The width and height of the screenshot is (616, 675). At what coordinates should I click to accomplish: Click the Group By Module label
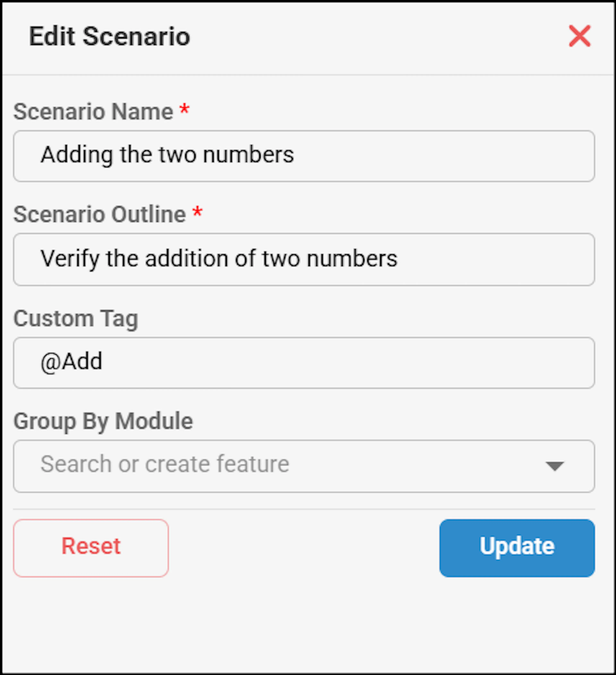(x=103, y=422)
